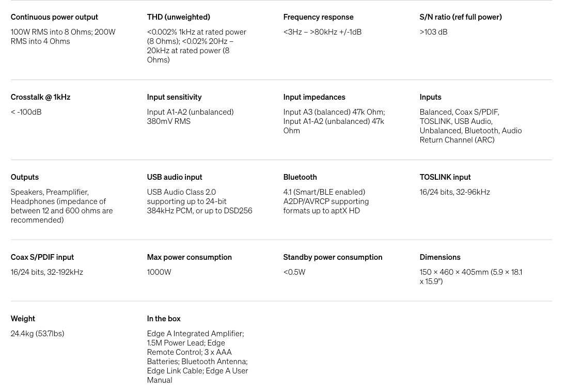Image resolution: width=566 pixels, height=392 pixels.
Task: Click the Standby power consumption heading
Action: (333, 257)
